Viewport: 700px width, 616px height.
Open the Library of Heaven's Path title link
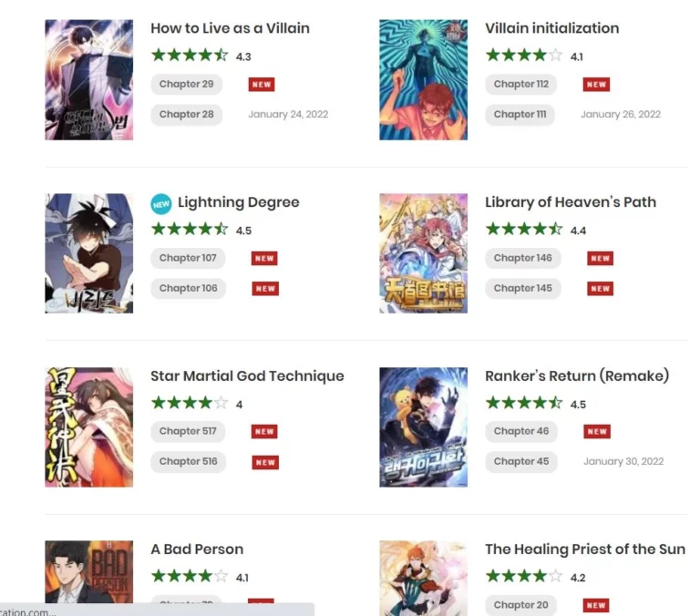click(571, 202)
